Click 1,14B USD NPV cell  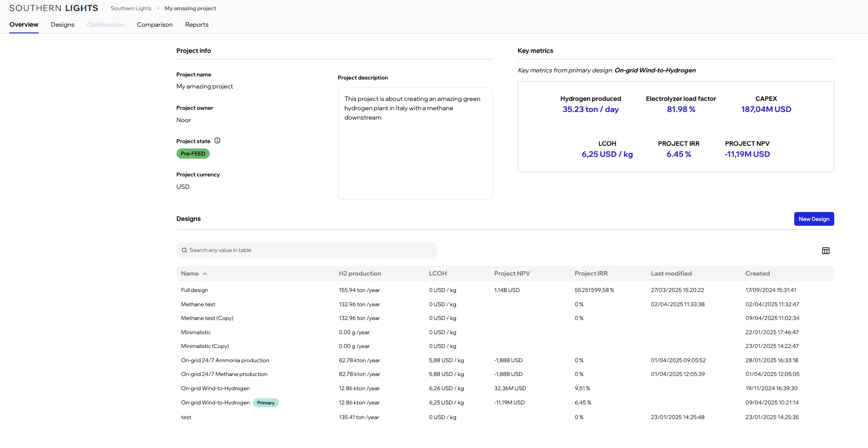click(x=507, y=290)
